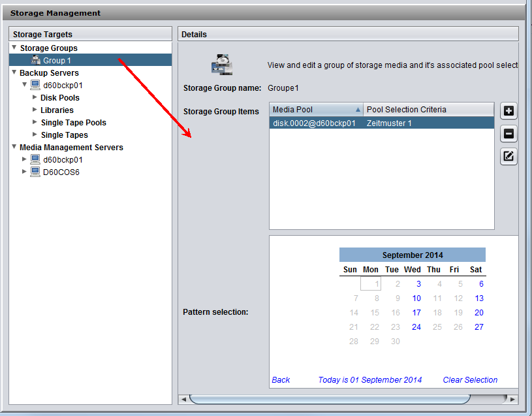Viewport: 532px width, 416px height.
Task: Select the Storage Groups tree item
Action: [48, 48]
